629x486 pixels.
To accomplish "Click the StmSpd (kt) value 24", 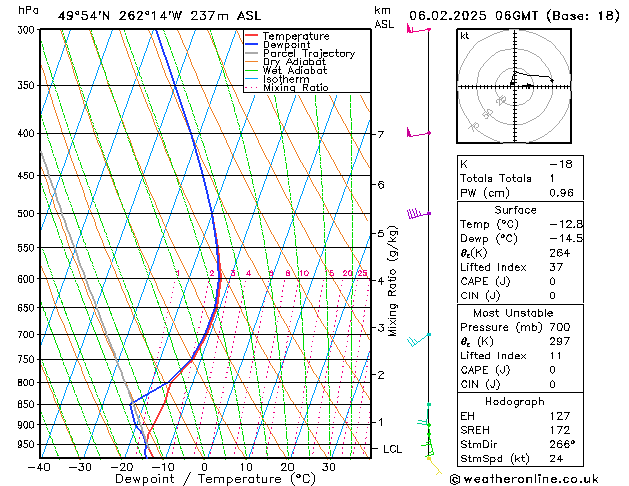I will point(556,458).
